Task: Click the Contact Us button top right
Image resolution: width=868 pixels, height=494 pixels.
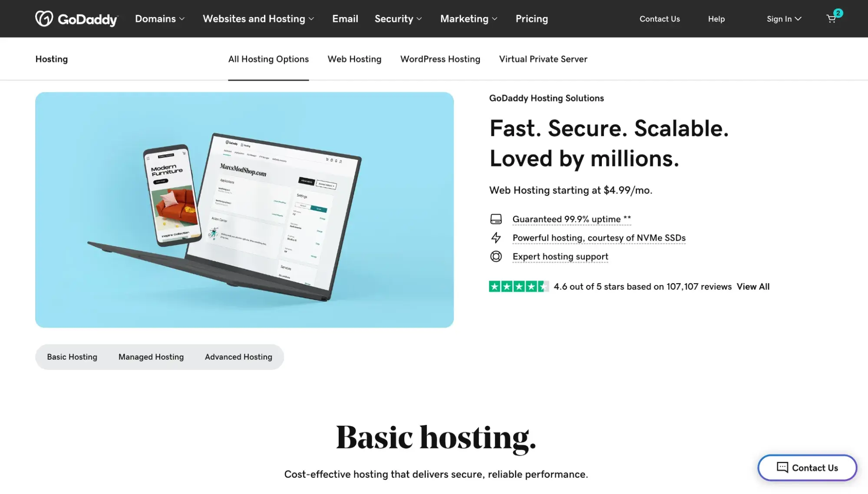Action: (660, 19)
